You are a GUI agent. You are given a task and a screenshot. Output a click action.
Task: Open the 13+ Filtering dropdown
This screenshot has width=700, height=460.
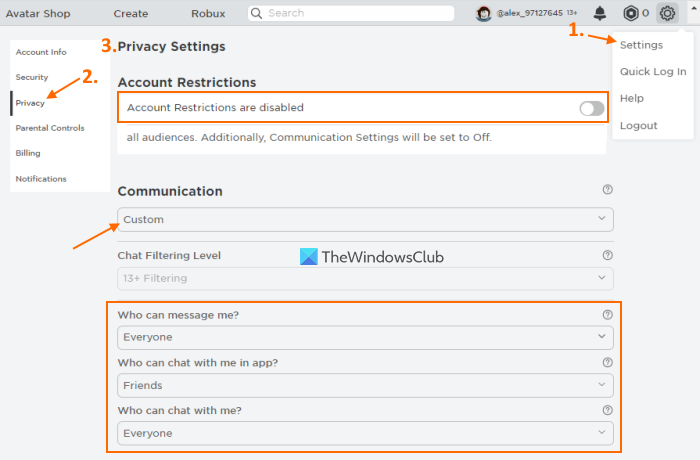pyautogui.click(x=365, y=278)
